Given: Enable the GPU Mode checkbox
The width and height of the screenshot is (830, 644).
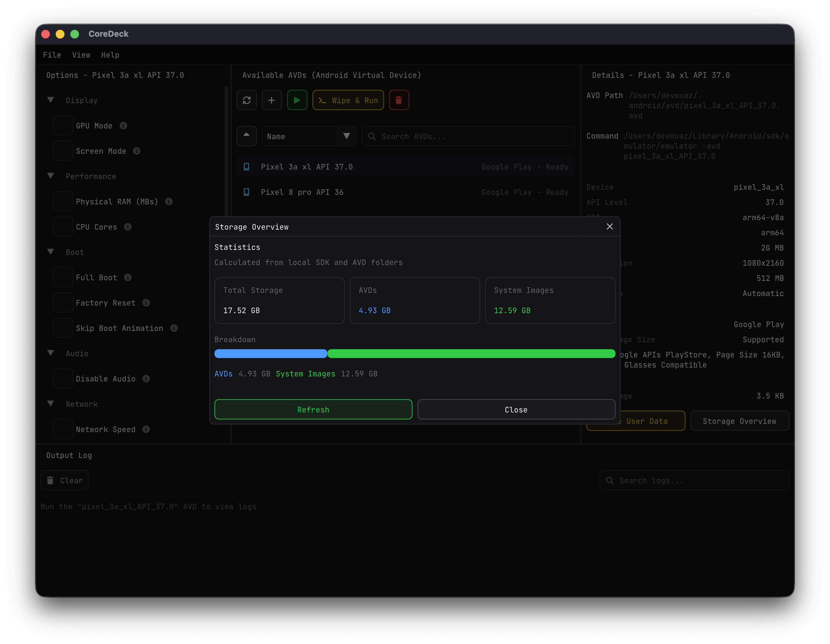Looking at the screenshot, I should pyautogui.click(x=63, y=126).
